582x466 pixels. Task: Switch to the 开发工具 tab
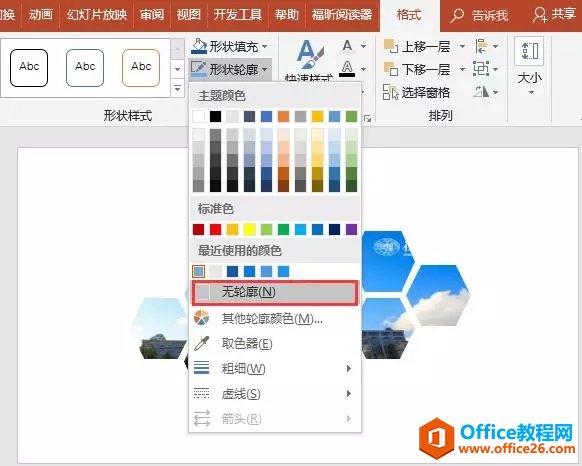pos(238,15)
